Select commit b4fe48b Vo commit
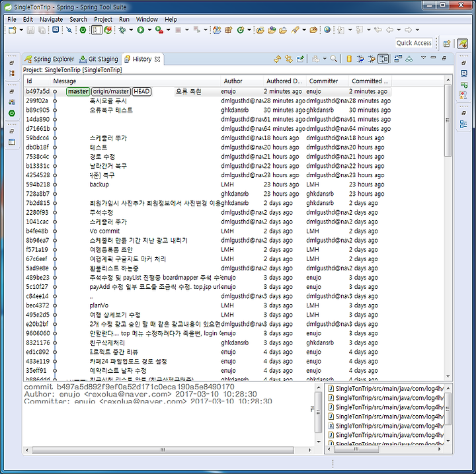The image size is (476, 474). [208, 231]
